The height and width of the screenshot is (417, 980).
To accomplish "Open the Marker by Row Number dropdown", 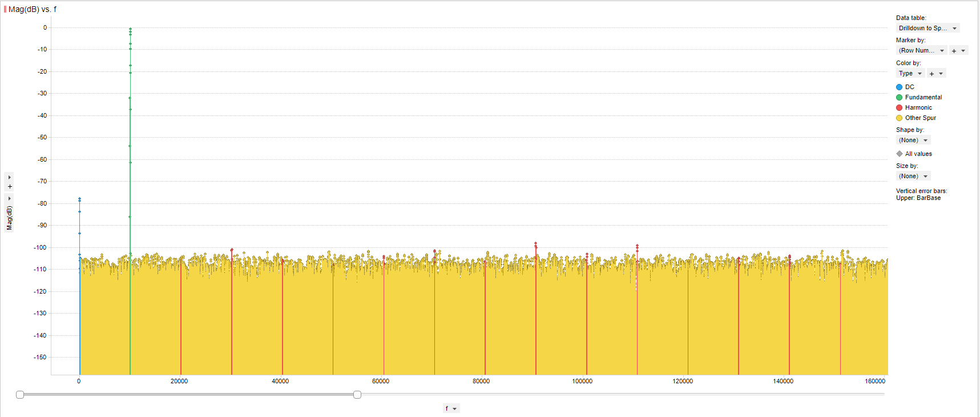I will (921, 51).
